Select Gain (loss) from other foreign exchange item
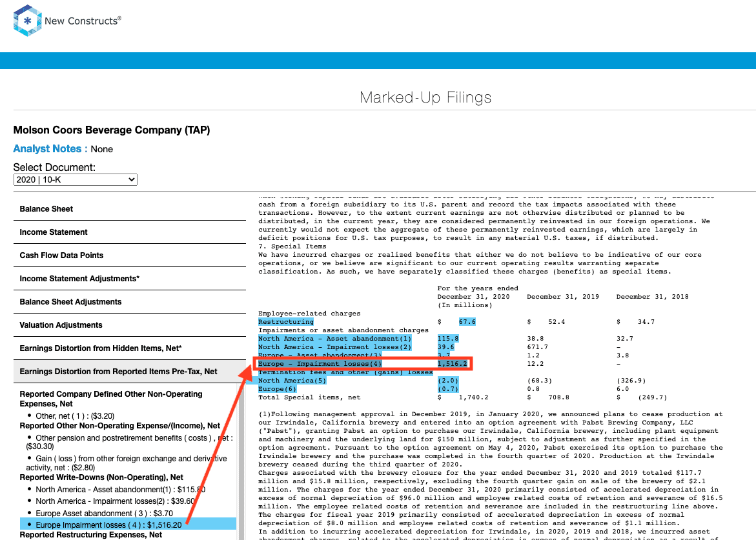This screenshot has height=540, width=756. click(127, 463)
